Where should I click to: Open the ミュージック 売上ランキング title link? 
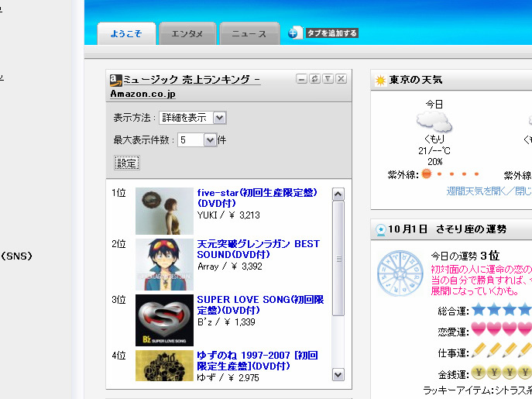(x=185, y=86)
